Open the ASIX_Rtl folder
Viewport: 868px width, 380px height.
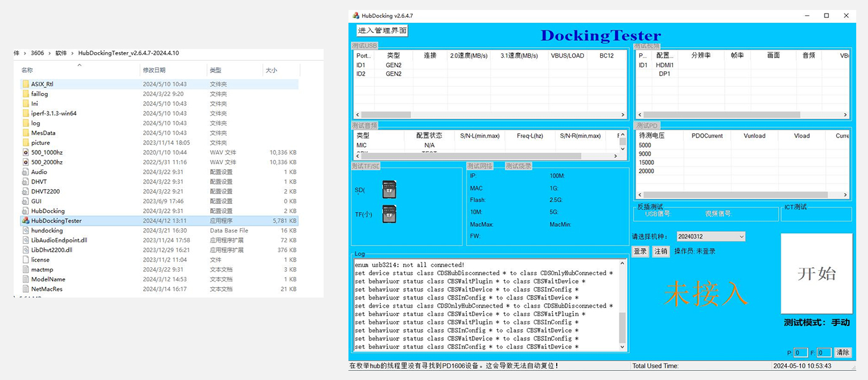(x=42, y=84)
